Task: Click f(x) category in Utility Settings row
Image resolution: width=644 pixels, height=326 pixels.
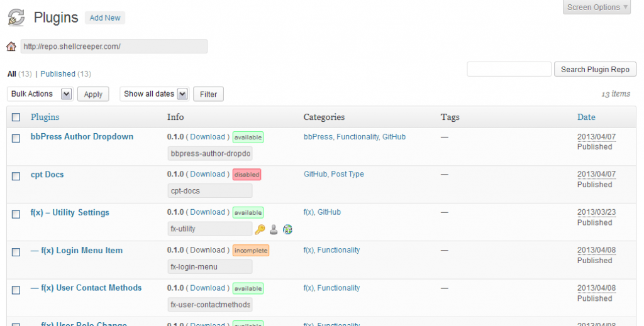Action: (308, 212)
